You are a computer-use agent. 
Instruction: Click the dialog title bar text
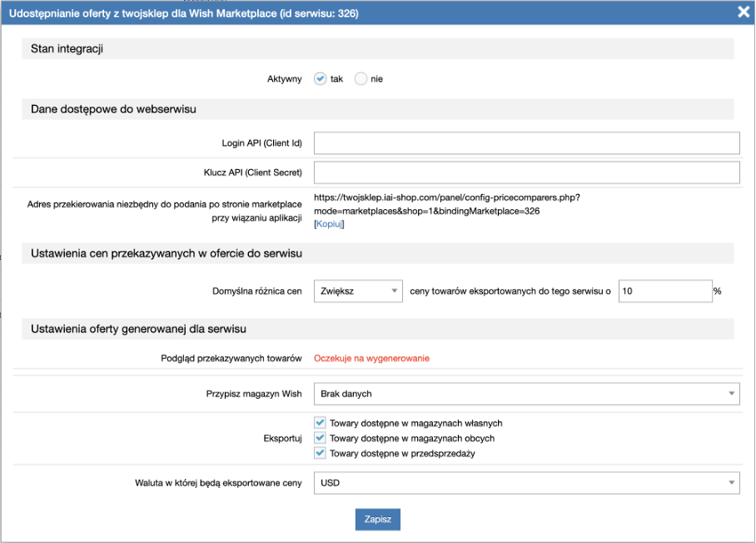[x=183, y=13]
